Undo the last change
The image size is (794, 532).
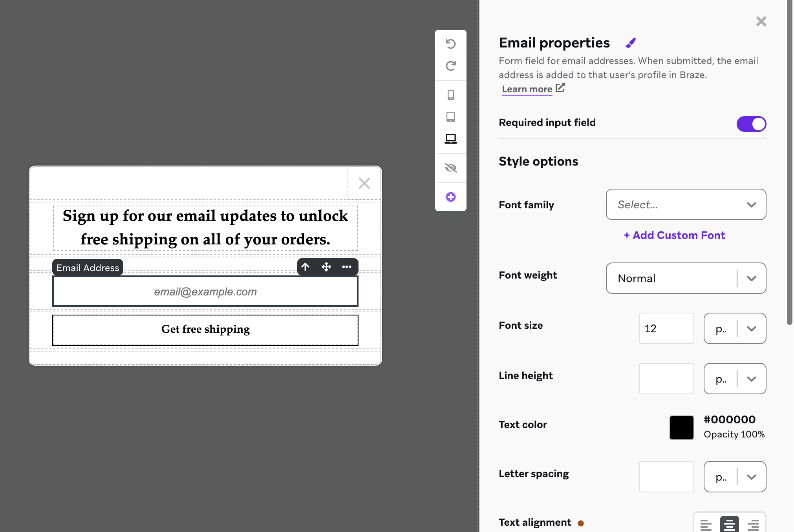click(x=450, y=44)
